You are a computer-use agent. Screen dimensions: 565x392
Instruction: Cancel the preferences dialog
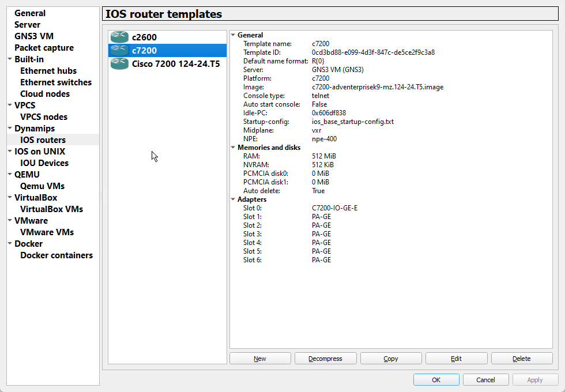pos(485,379)
